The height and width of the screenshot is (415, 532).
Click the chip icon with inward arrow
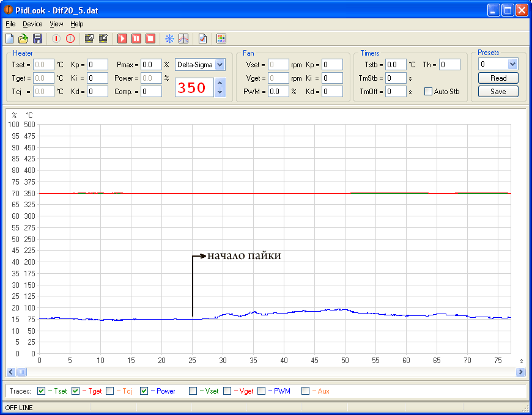[x=103, y=39]
